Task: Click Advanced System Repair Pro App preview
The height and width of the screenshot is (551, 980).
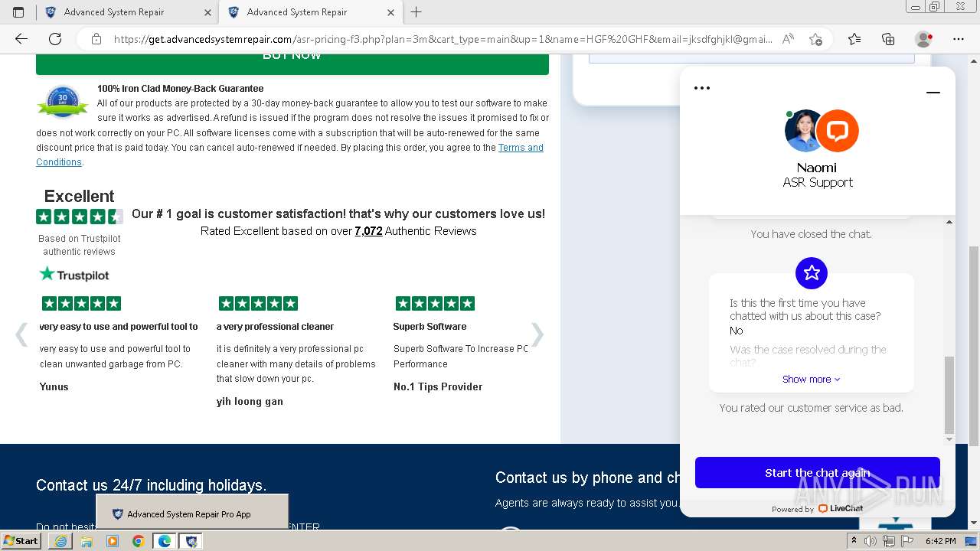Action: (192, 512)
